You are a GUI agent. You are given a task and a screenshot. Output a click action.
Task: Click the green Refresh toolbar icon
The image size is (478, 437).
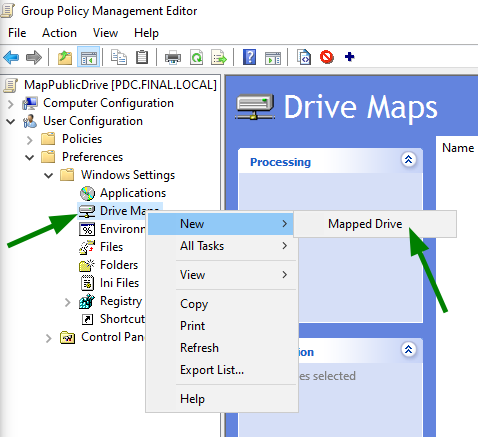(x=196, y=57)
